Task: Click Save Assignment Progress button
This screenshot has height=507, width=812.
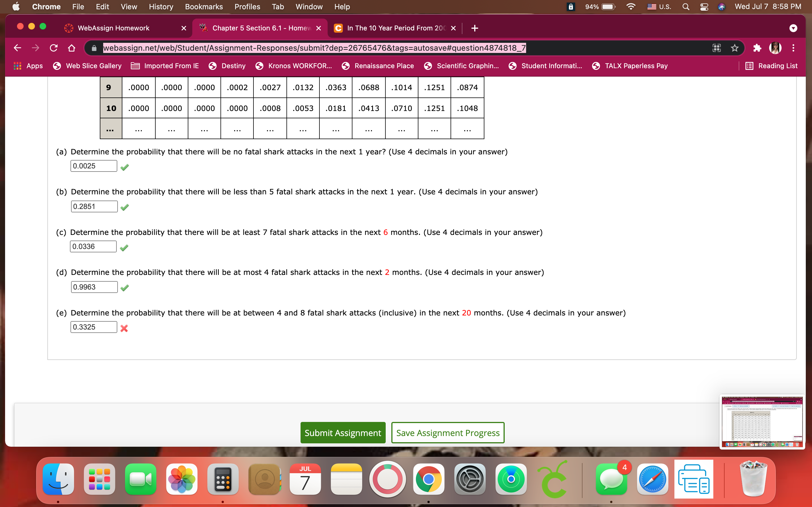Action: click(448, 433)
